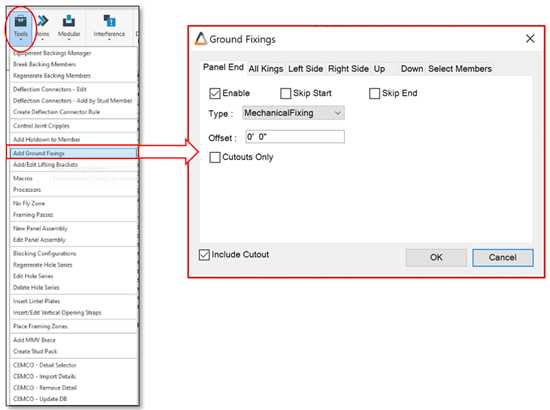
Task: Confirm with the OK button
Action: click(436, 257)
